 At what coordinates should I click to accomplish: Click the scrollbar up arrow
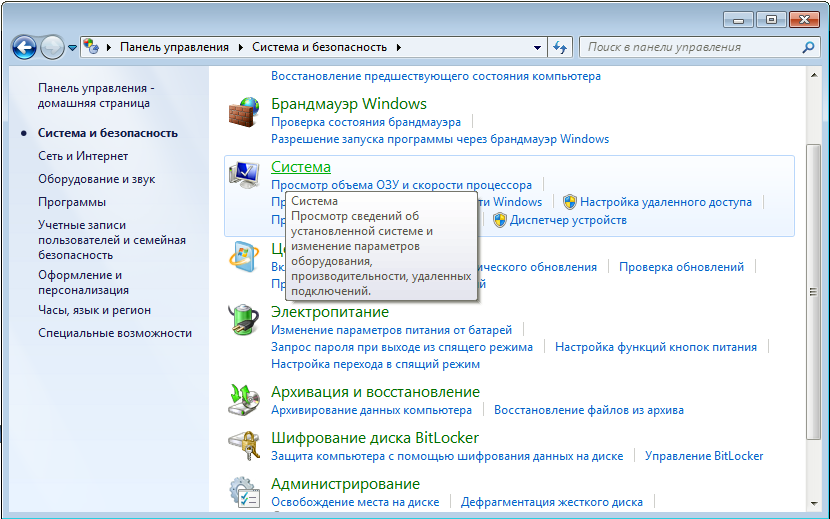(x=814, y=75)
